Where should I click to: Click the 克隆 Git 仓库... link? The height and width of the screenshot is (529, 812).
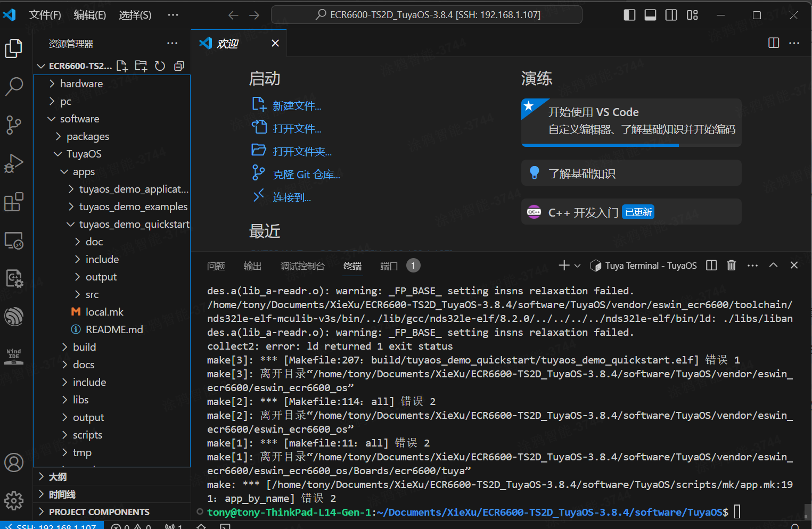pos(306,175)
